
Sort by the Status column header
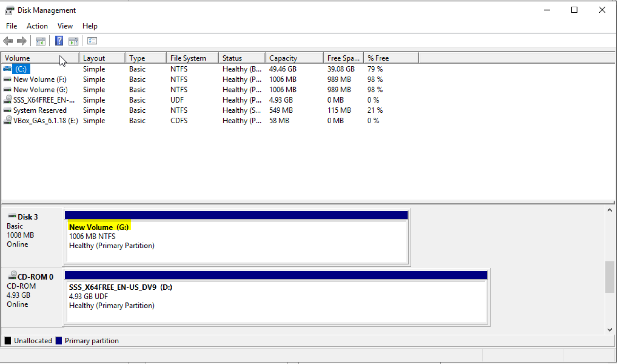[242, 58]
